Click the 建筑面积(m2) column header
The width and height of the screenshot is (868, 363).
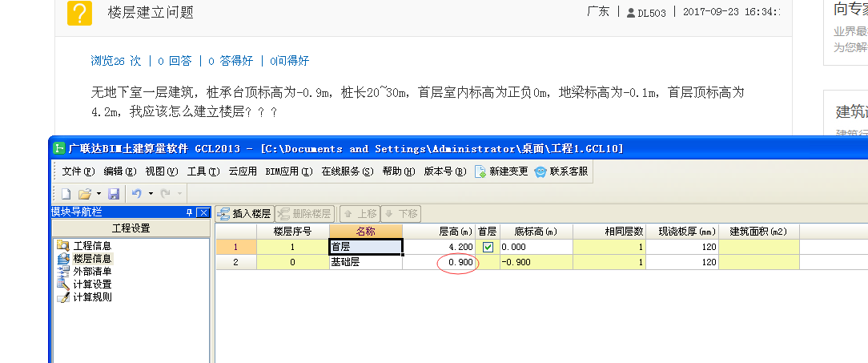tap(759, 232)
